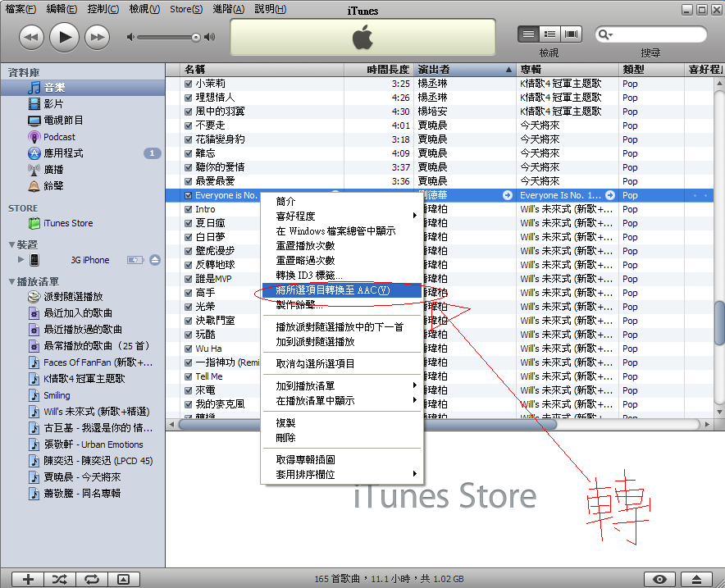This screenshot has height=588, width=725.
Task: Open iTunes Store in sidebar
Action: (x=68, y=223)
